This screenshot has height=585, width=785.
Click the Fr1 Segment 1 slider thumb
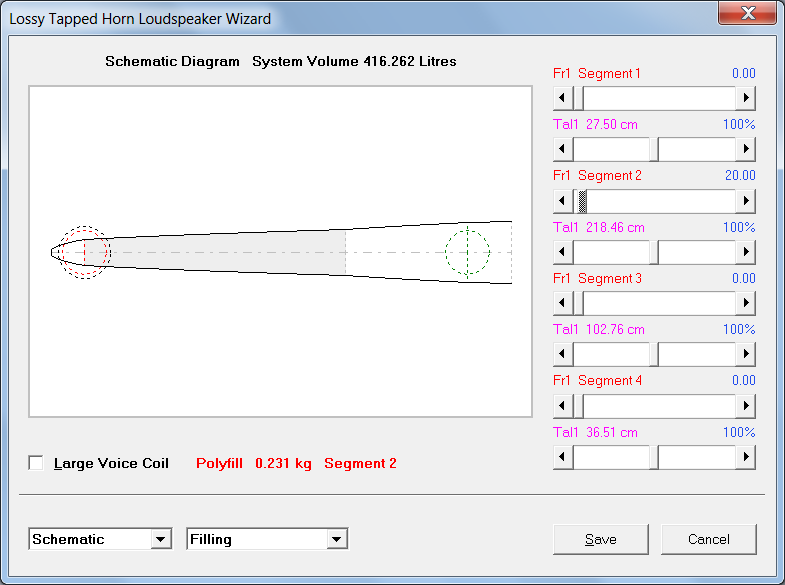(x=578, y=98)
